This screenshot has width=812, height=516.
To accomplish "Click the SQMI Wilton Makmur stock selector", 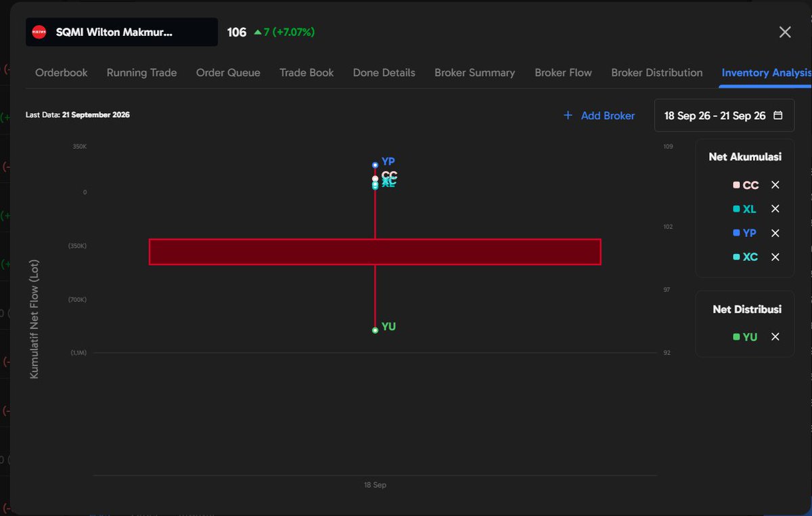I will click(122, 32).
